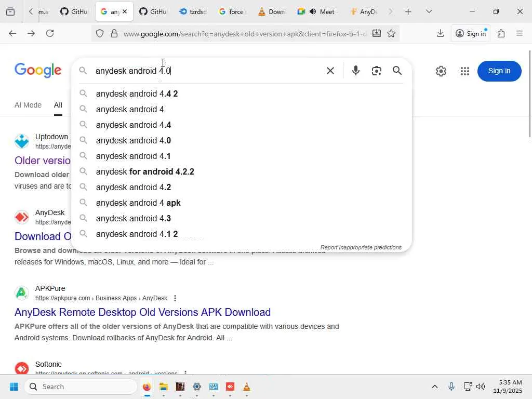Search by image with the camera lens icon
The width and height of the screenshot is (532, 399).
point(376,71)
